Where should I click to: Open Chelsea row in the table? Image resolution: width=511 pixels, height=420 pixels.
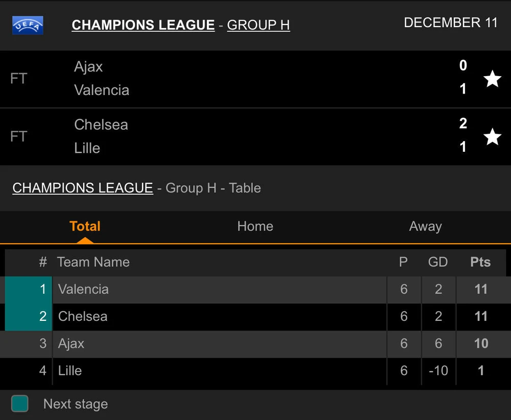click(x=83, y=316)
